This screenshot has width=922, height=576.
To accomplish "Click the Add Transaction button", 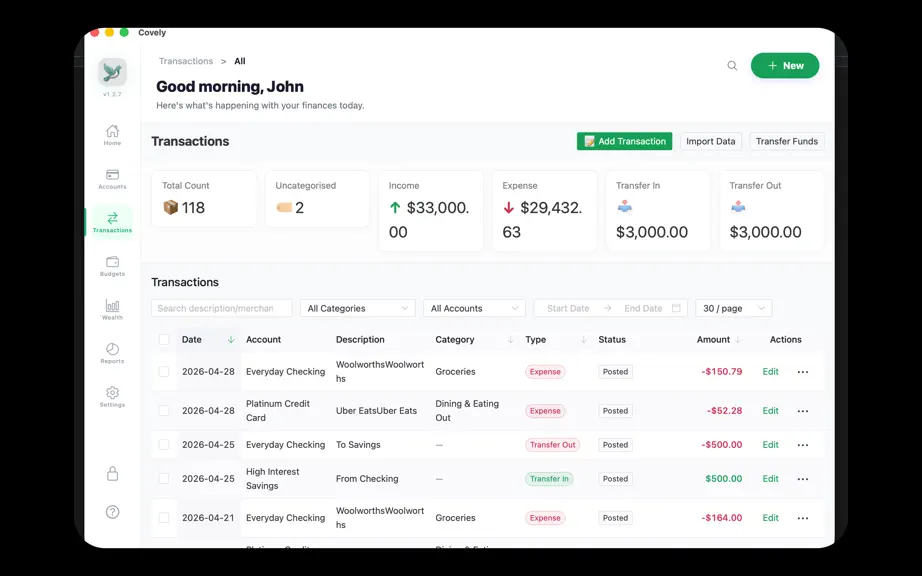I will click(624, 141).
